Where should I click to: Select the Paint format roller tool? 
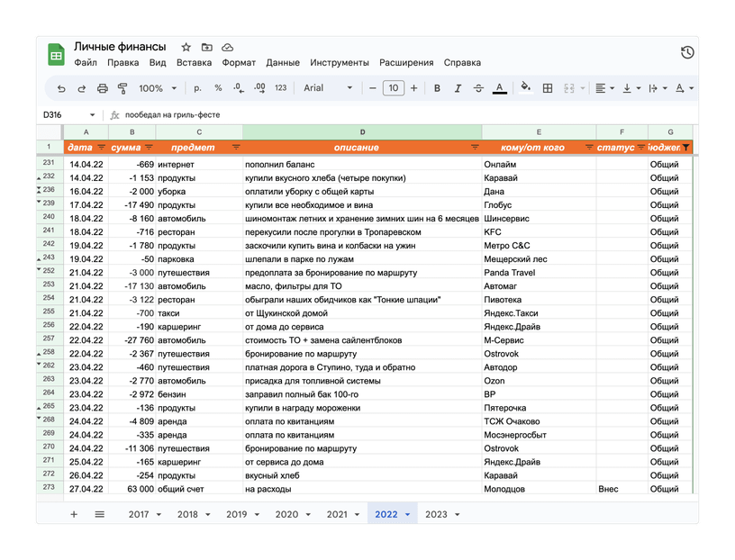coord(122,88)
